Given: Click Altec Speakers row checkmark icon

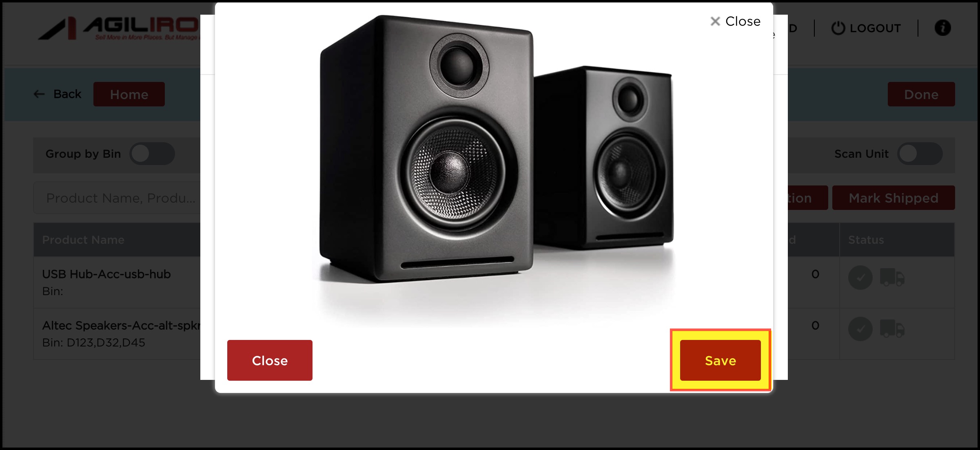Looking at the screenshot, I should pyautogui.click(x=860, y=329).
